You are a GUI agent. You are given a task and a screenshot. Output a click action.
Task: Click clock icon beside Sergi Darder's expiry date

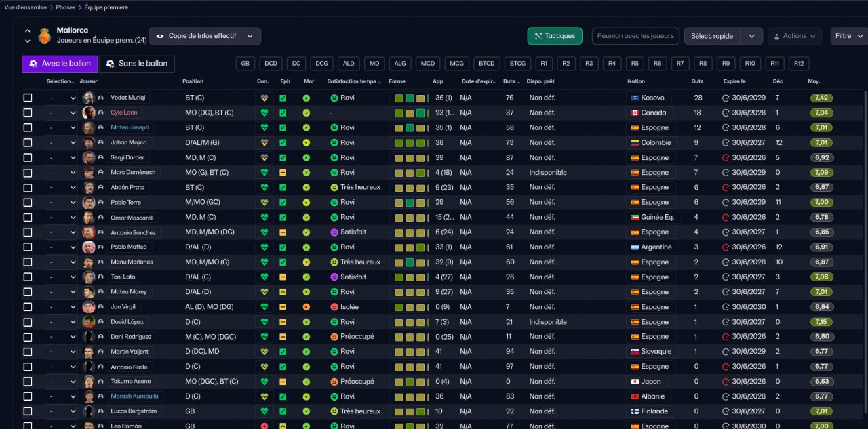click(726, 158)
